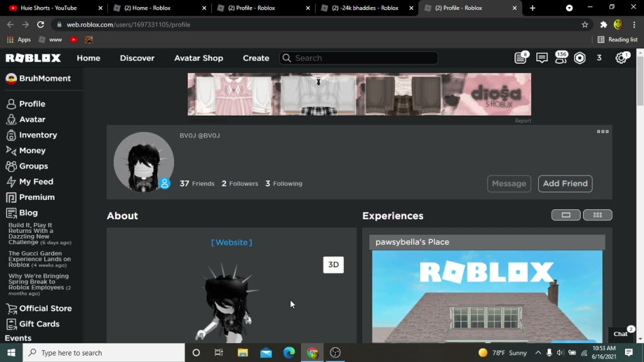
Task: Bookmark this page with star icon
Action: [585, 25]
